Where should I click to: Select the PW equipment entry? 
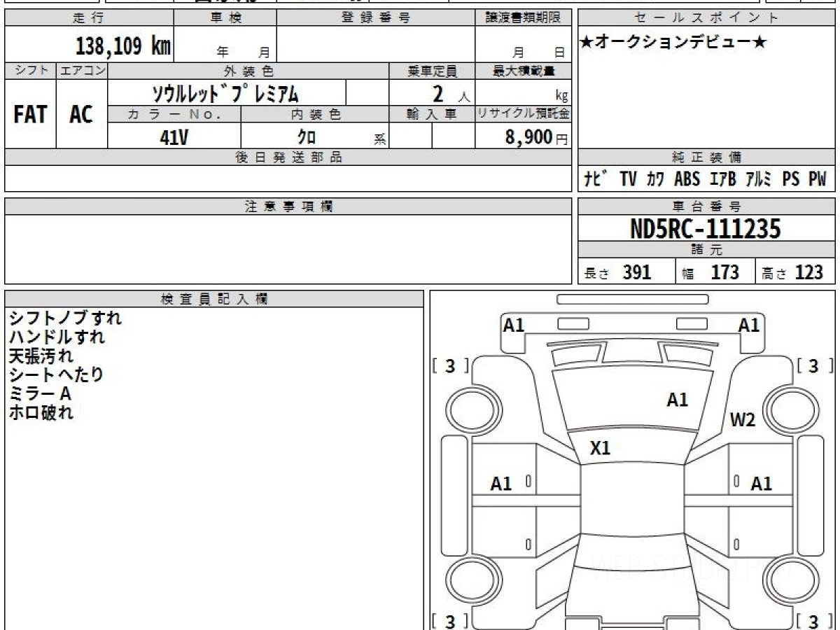(818, 179)
